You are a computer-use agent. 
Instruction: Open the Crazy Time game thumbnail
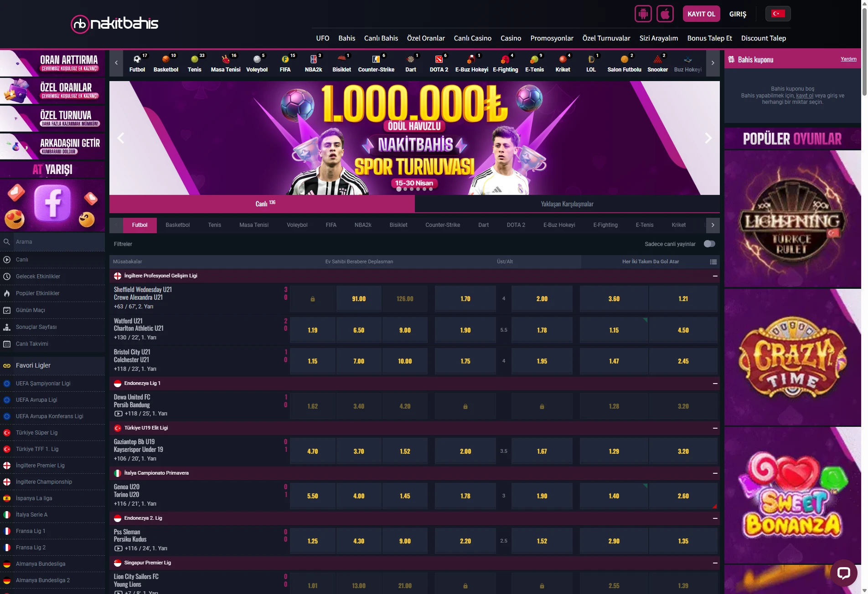pos(792,357)
